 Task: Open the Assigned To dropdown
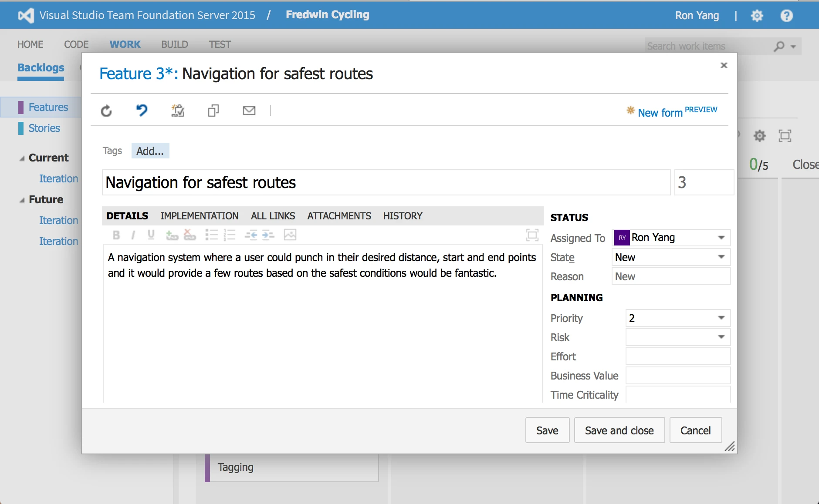pyautogui.click(x=721, y=238)
